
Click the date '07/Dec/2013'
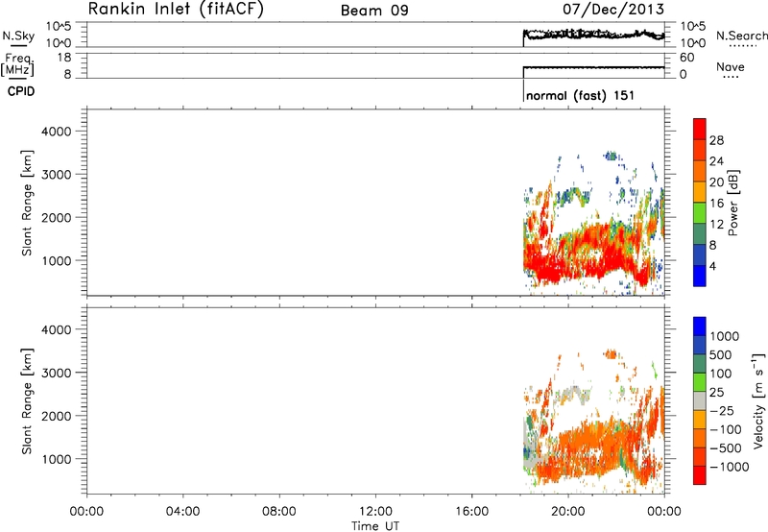(613, 9)
